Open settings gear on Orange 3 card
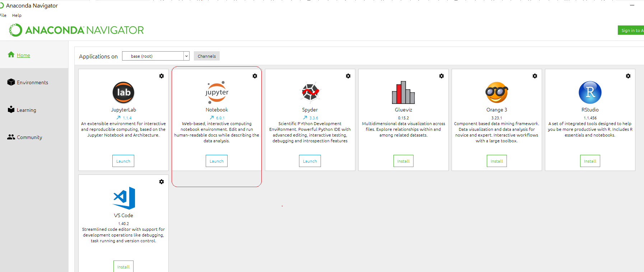644x272 pixels. tap(535, 76)
